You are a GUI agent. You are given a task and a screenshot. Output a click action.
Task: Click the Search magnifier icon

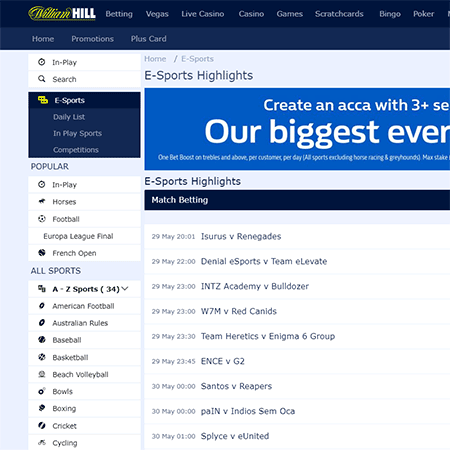[42, 79]
